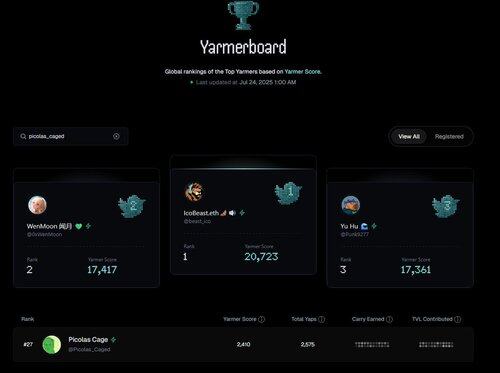This screenshot has height=373, width=500.
Task: Click the rank 2 bird badge
Action: pos(132,206)
